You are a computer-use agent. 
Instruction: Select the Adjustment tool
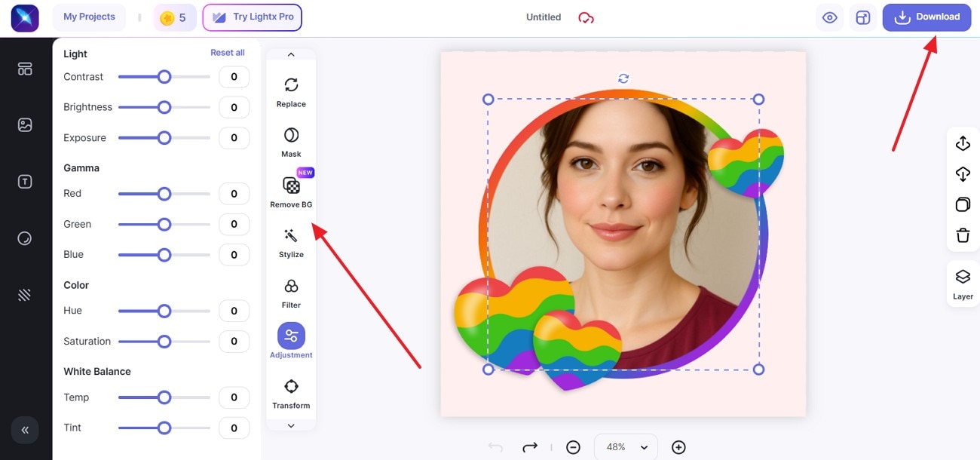coord(291,342)
